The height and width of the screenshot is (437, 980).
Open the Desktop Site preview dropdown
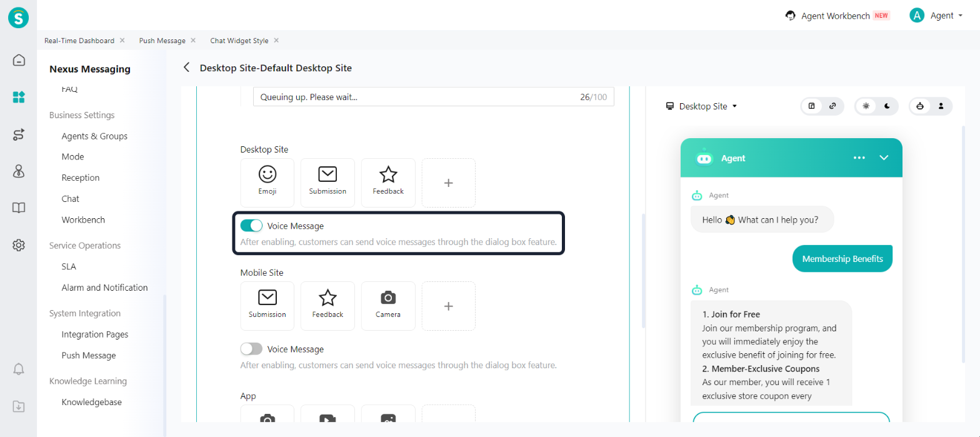pos(702,106)
